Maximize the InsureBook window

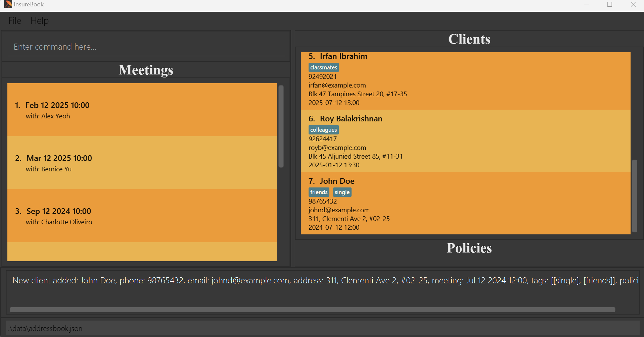609,4
